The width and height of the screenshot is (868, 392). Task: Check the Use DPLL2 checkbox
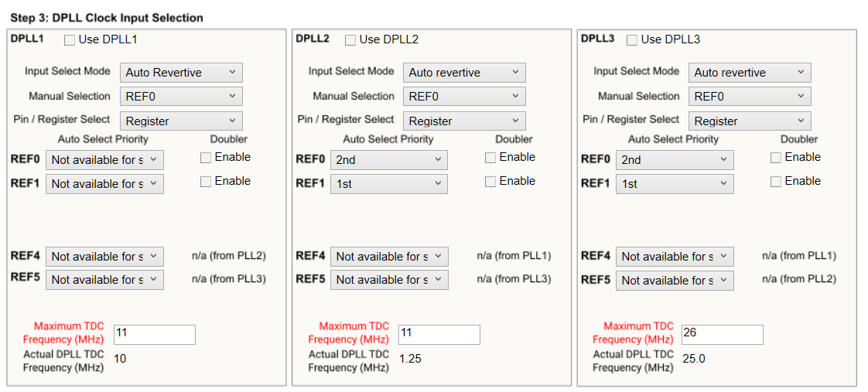[x=350, y=39]
